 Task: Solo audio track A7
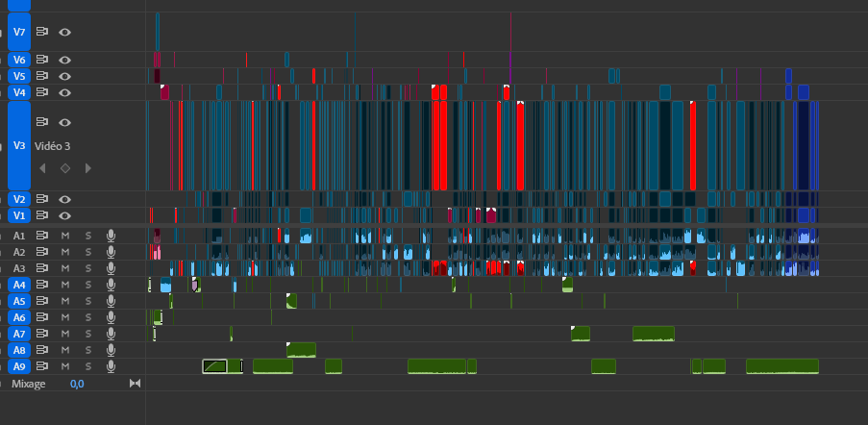point(88,334)
